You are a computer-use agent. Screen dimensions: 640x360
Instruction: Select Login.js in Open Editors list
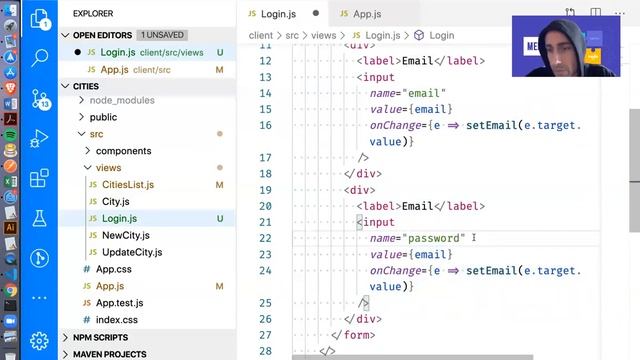147,53
